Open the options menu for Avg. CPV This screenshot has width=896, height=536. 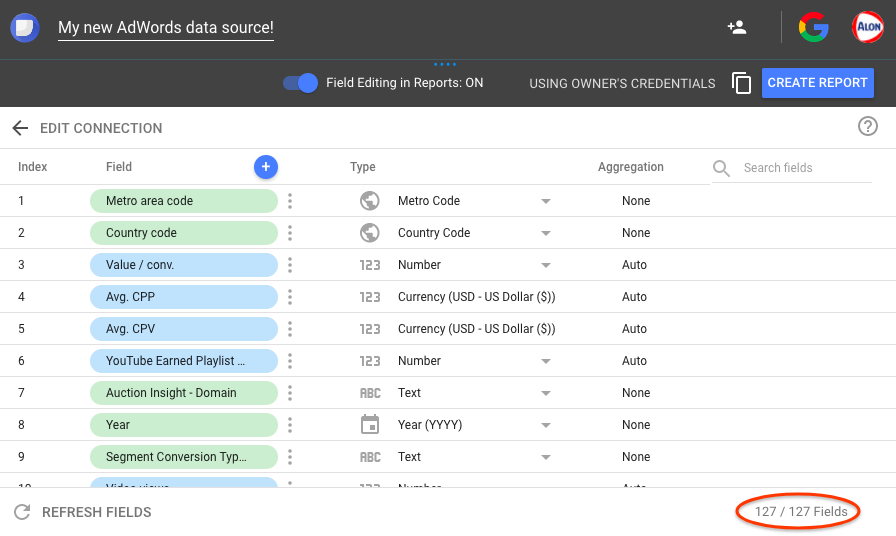[290, 329]
